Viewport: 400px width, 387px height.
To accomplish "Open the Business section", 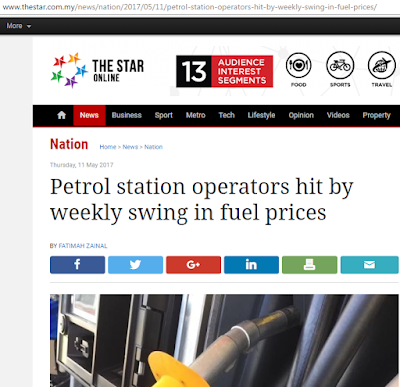I will (x=127, y=115).
